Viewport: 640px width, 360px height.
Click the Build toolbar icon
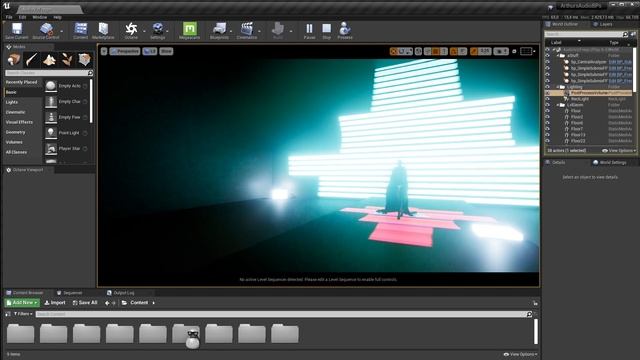[278, 29]
